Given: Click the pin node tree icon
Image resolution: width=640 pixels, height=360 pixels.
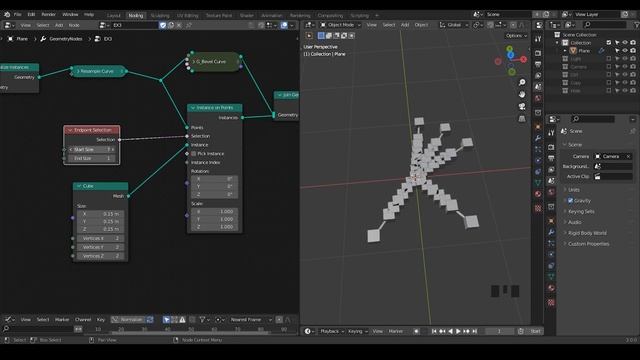Looking at the screenshot, I should (x=189, y=25).
